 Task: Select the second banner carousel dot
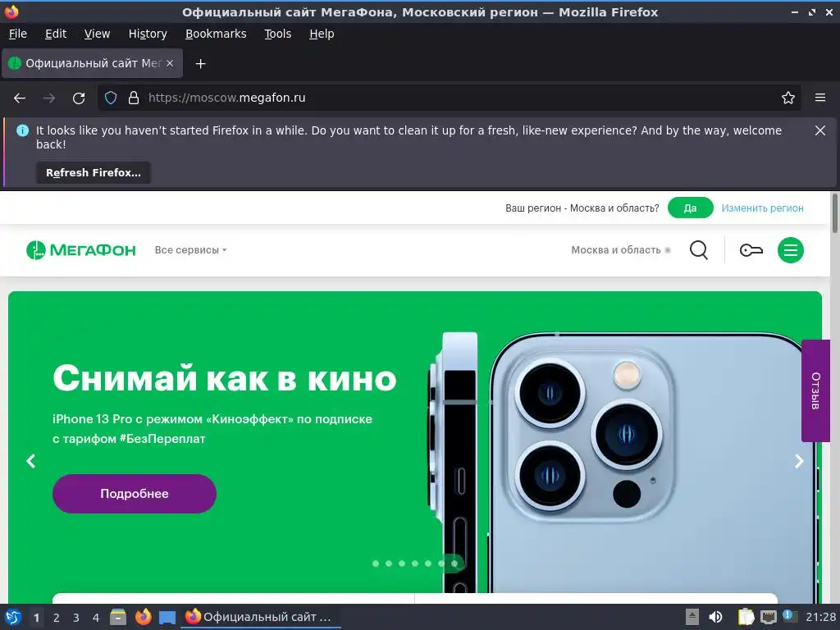(389, 564)
